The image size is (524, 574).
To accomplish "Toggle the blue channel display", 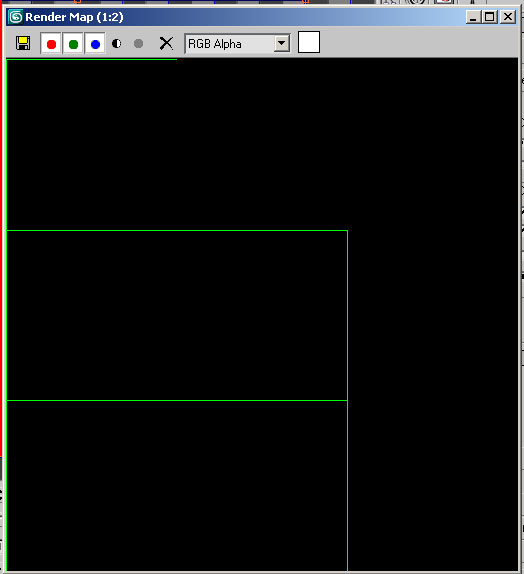I will point(95,44).
